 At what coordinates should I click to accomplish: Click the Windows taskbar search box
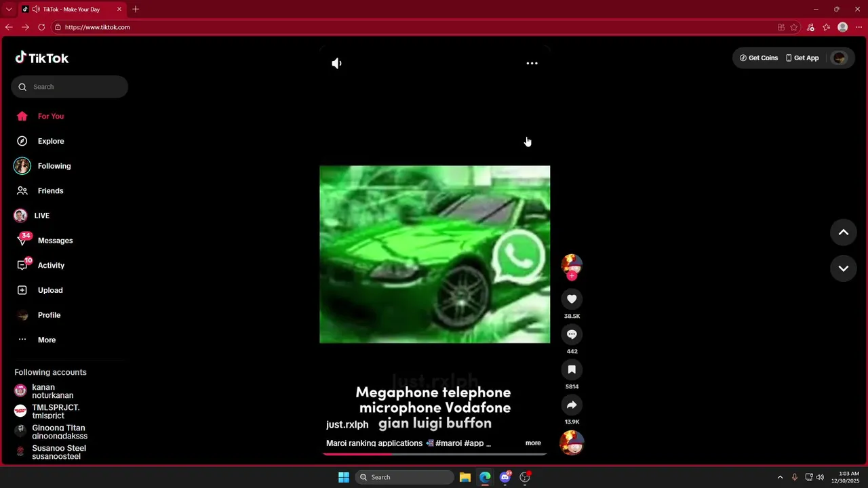click(405, 477)
